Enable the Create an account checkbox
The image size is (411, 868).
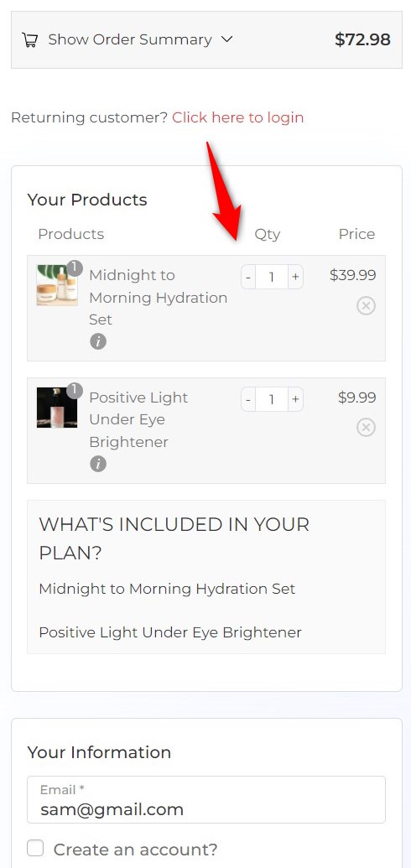pyautogui.click(x=35, y=848)
